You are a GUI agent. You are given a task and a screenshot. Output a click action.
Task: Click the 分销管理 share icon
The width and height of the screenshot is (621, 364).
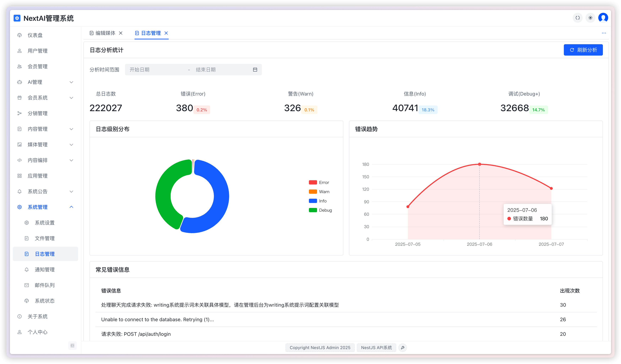20,113
